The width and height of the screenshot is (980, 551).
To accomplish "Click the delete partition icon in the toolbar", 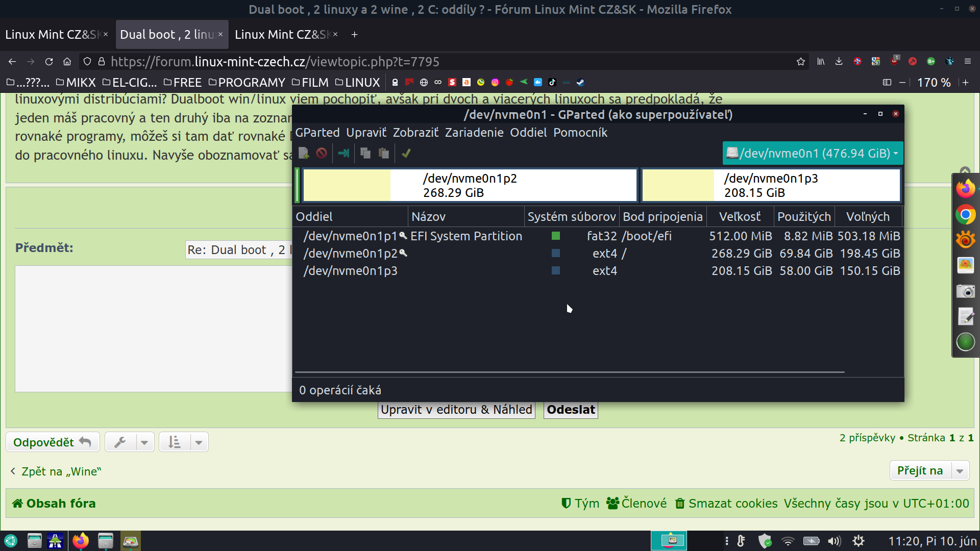I will 322,153.
